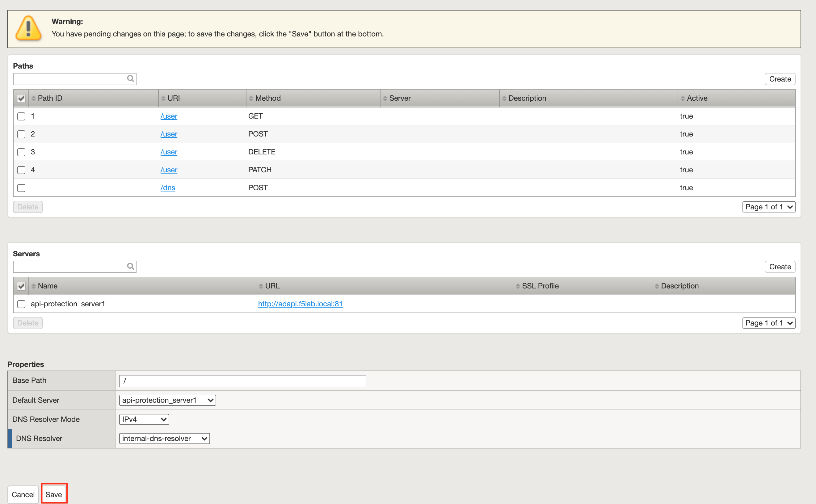Click the yellow warning triangle icon
816x504 pixels.
click(29, 28)
